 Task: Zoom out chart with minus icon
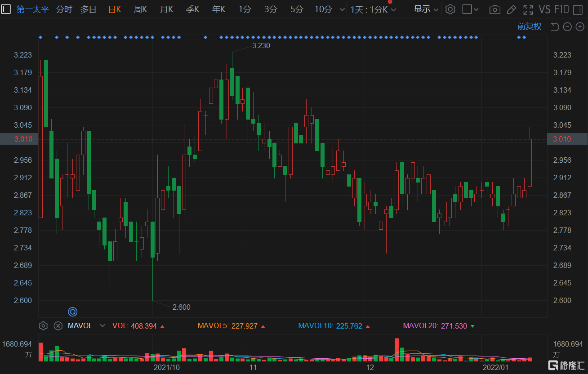click(567, 27)
